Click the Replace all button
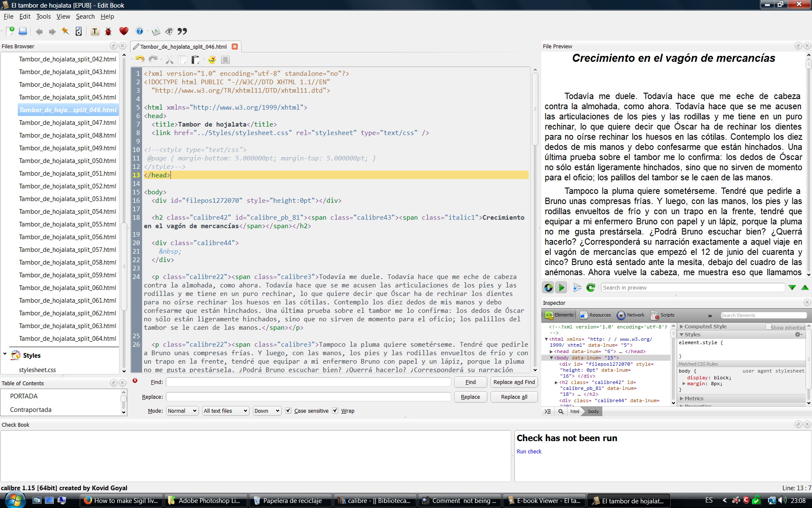Viewport: 812px width, 508px height. pyautogui.click(x=514, y=397)
